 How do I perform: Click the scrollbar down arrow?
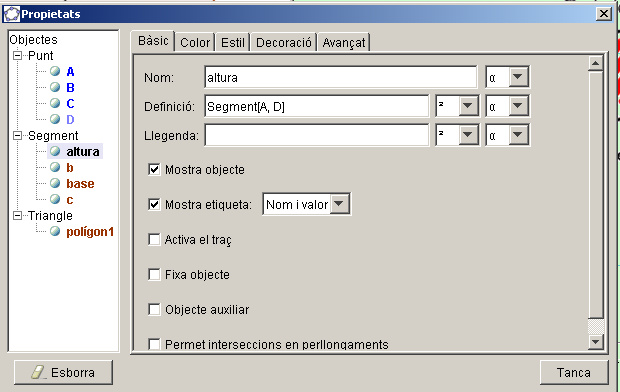tap(595, 341)
